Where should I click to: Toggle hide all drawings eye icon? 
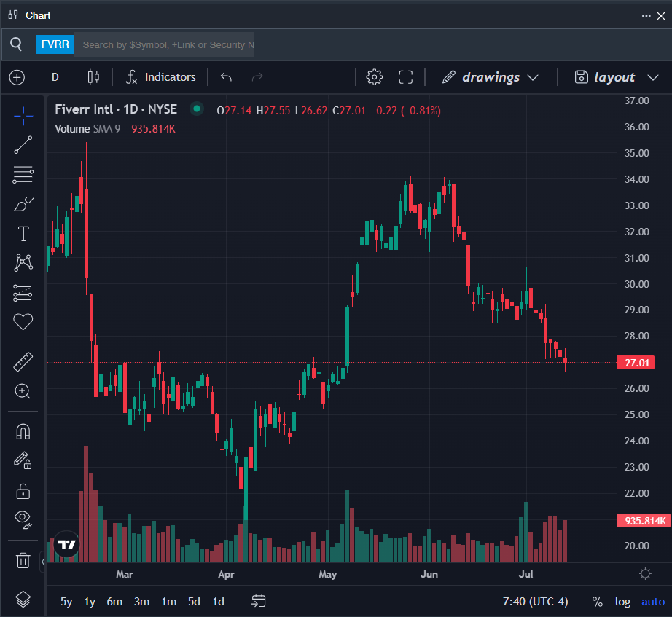click(x=23, y=519)
